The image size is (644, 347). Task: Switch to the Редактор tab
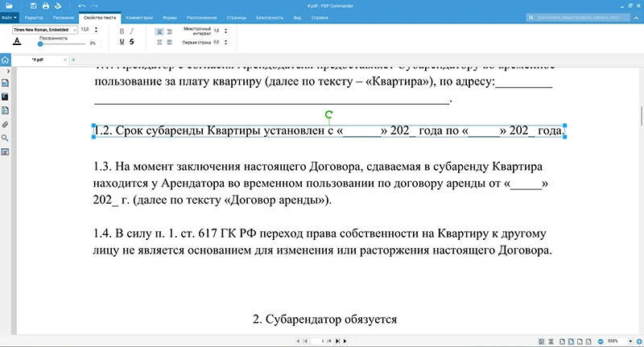[x=34, y=18]
